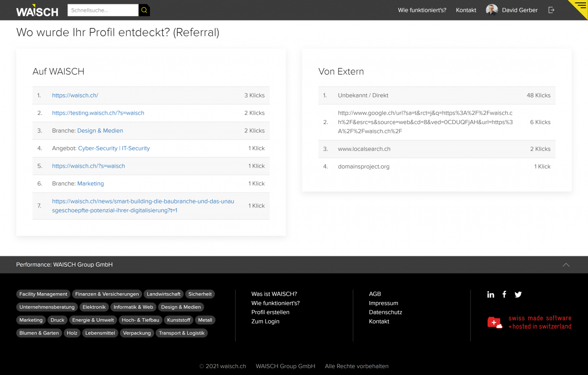Viewport: 588px width, 375px height.
Task: Click the Verpackung footer tag
Action: (x=137, y=333)
